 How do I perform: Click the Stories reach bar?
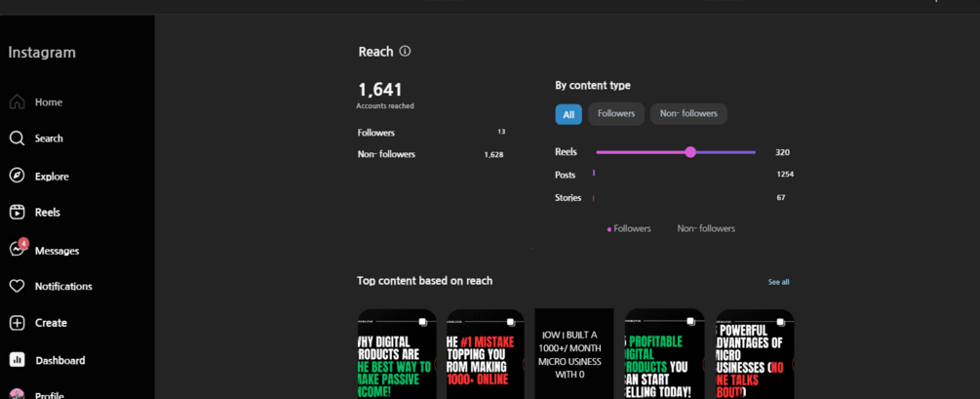(593, 198)
